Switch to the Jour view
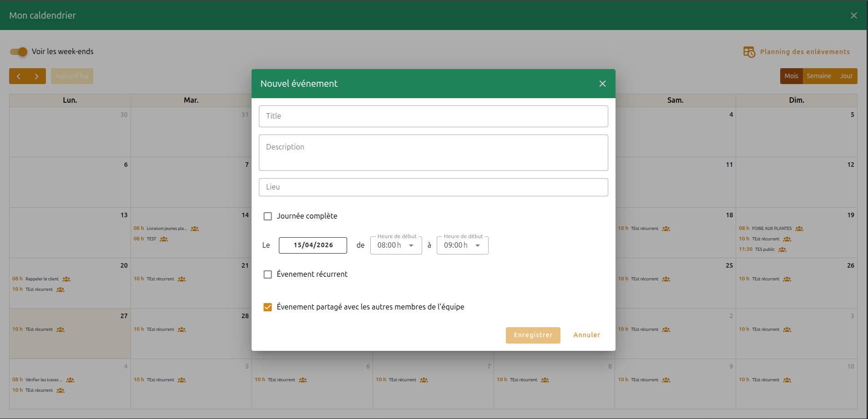 pos(846,76)
